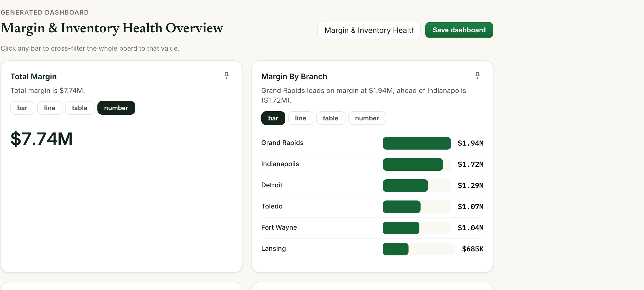Cross-filter by the Detroit bar

click(x=405, y=186)
